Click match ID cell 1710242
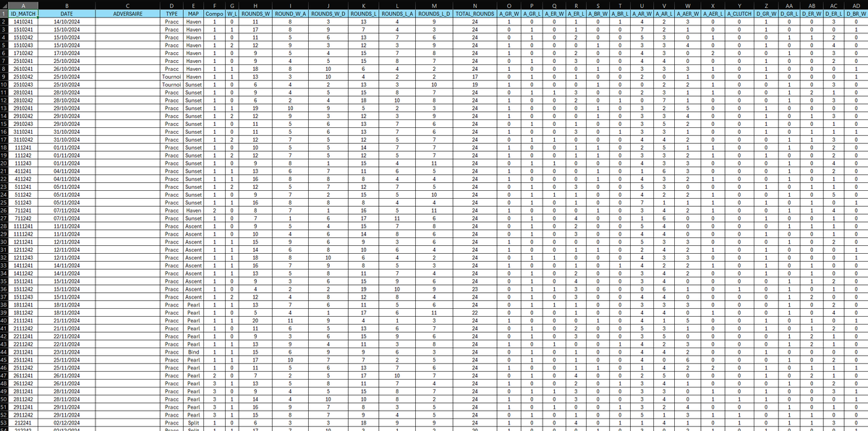The height and width of the screenshot is (431, 868). (25, 53)
